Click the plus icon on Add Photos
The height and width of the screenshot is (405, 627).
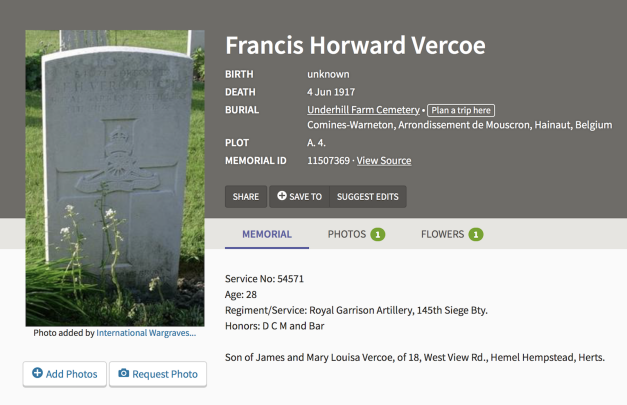[x=37, y=374]
